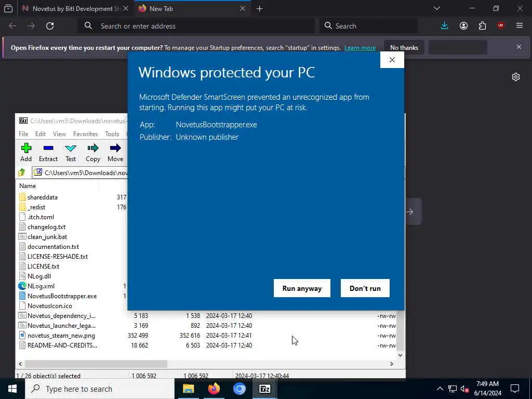
Task: Open the 7-Zip Edit menu
Action: tap(41, 134)
